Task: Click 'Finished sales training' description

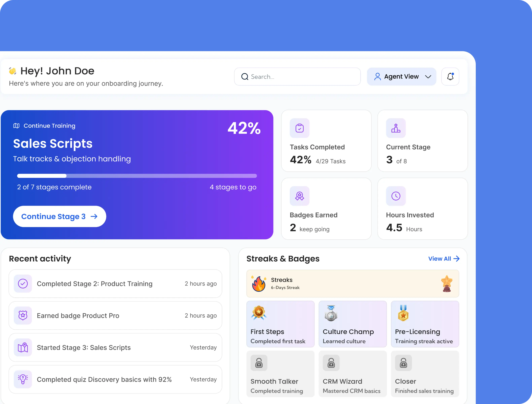Action: (424, 391)
